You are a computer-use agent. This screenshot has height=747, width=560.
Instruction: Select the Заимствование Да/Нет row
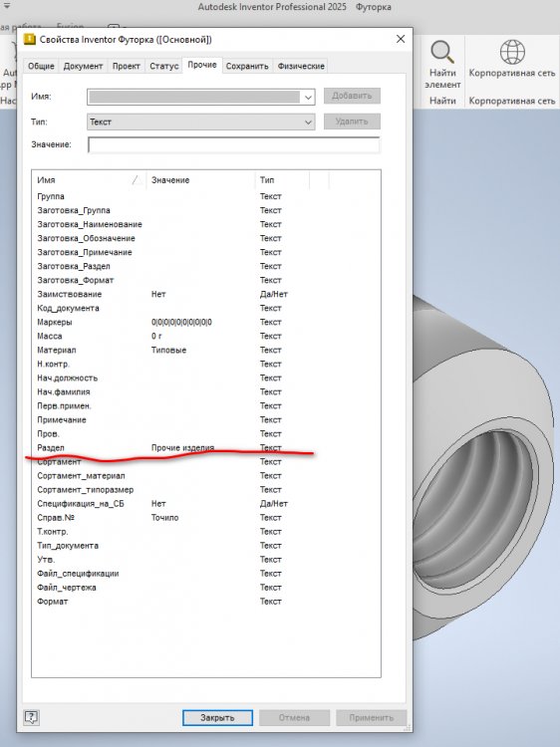coord(206,295)
